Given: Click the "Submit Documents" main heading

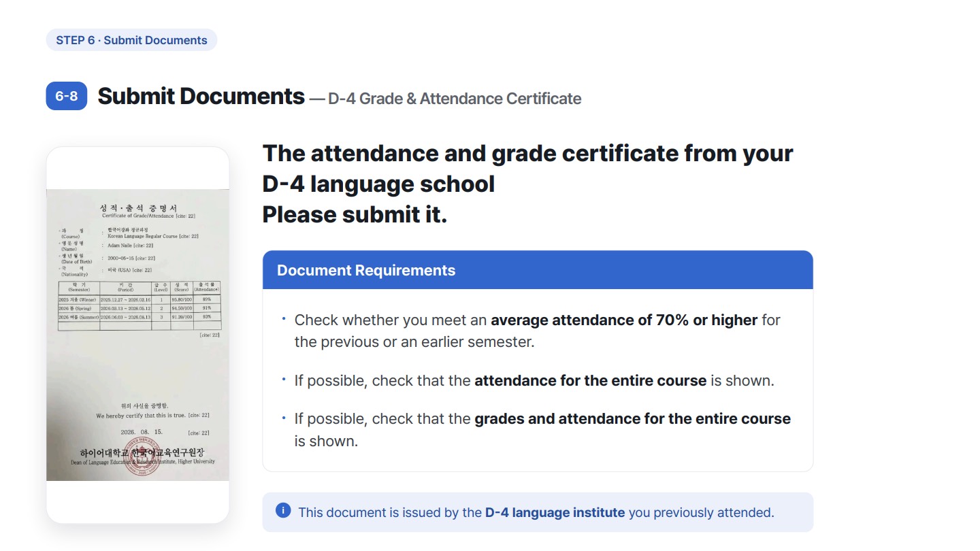Looking at the screenshot, I should 201,97.
